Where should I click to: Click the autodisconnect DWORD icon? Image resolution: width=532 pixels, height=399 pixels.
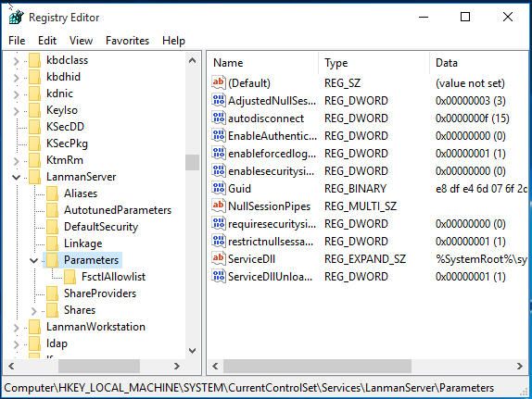point(219,118)
